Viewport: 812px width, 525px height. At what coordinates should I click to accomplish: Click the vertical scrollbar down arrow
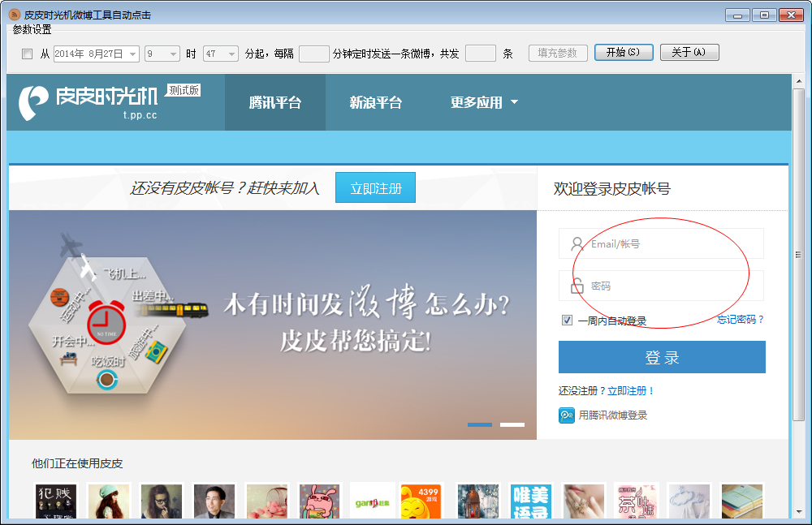tap(798, 512)
